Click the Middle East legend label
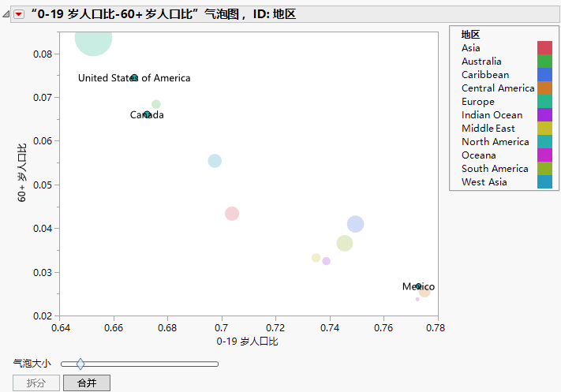Viewport: 561px width, 392px height. (x=488, y=129)
